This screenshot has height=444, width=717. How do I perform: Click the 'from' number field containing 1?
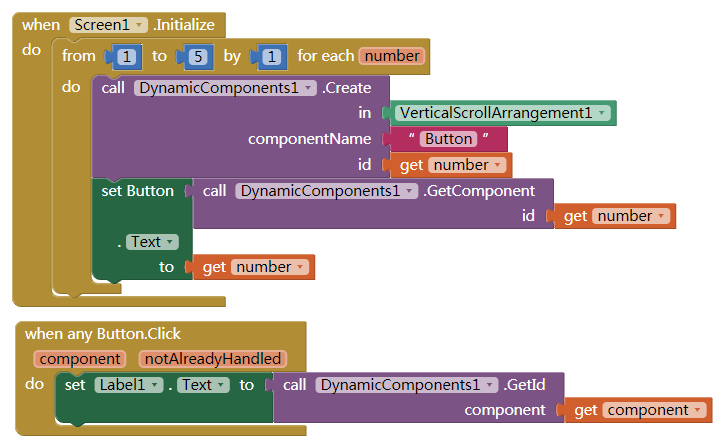[x=126, y=57]
